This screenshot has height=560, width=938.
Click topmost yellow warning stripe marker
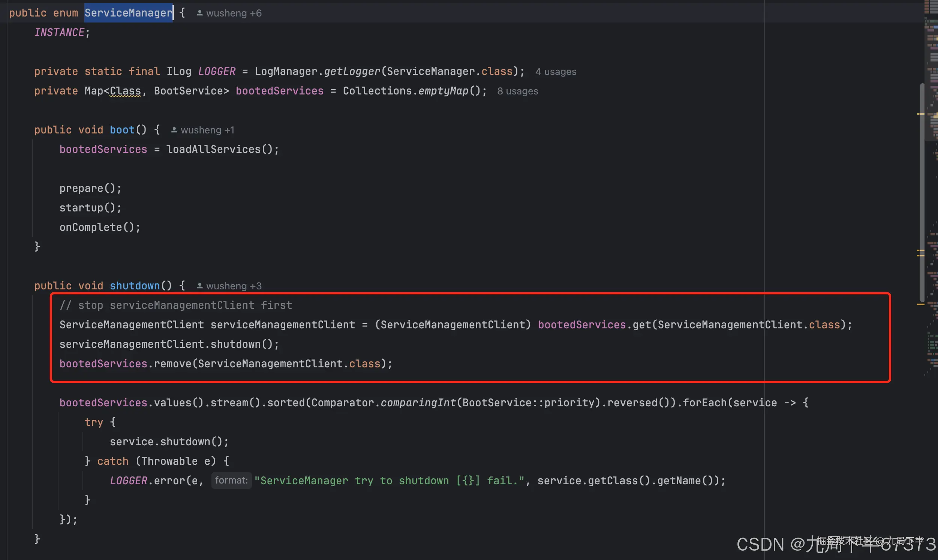920,114
